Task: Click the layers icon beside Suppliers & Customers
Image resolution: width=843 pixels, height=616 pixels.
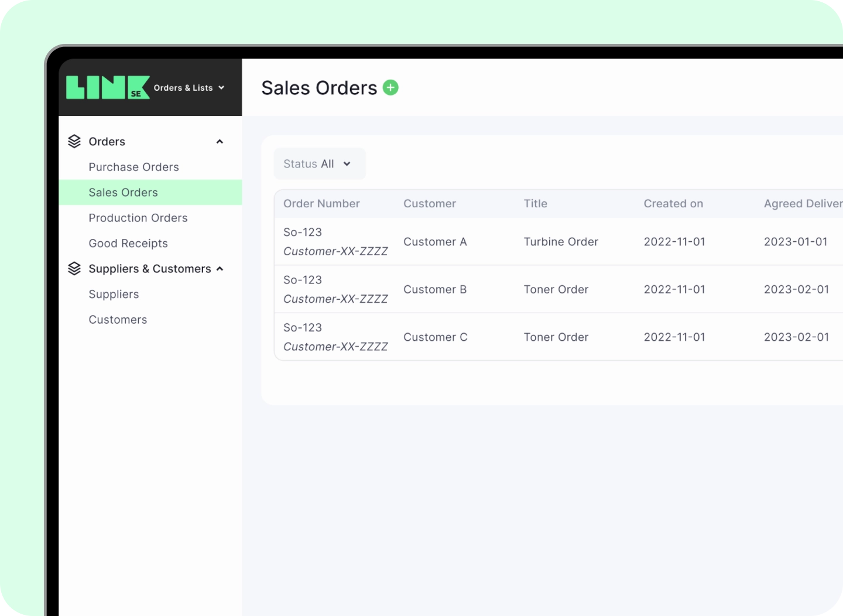Action: click(74, 268)
